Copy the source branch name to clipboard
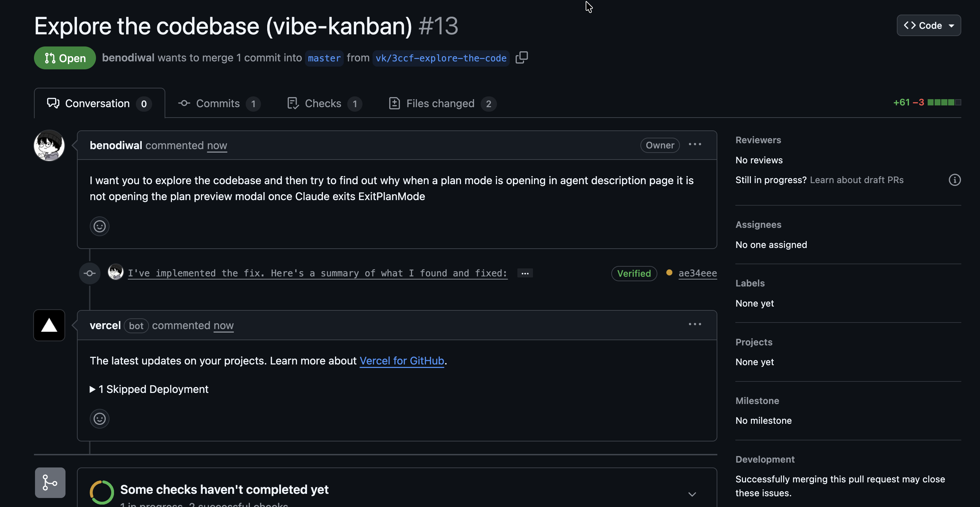Viewport: 980px width, 507px height. 521,58
